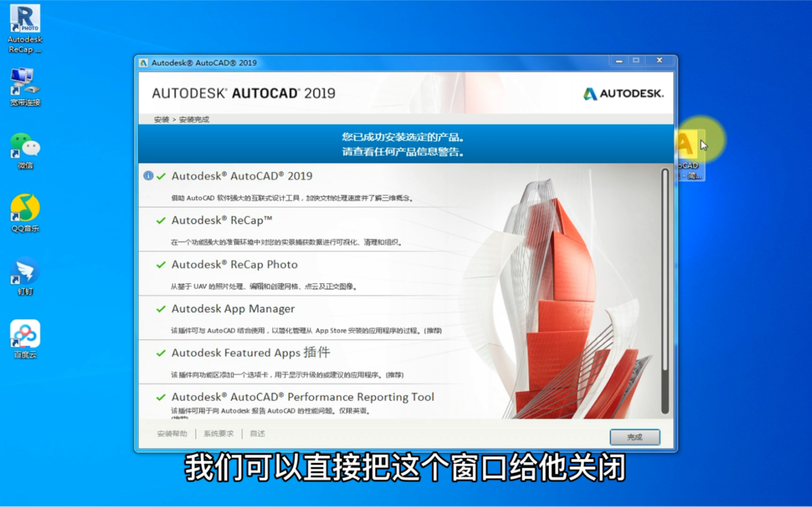Open the 安装帮助 link
The height and width of the screenshot is (507, 812).
click(x=172, y=433)
